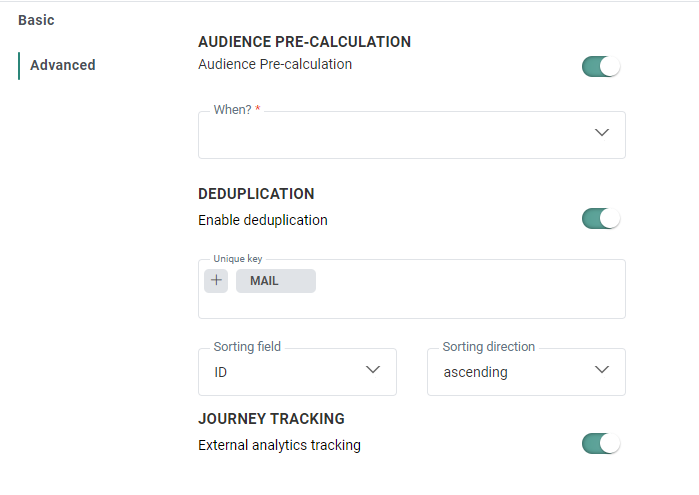Click the plus icon in Unique key
The image size is (699, 495).
(216, 281)
